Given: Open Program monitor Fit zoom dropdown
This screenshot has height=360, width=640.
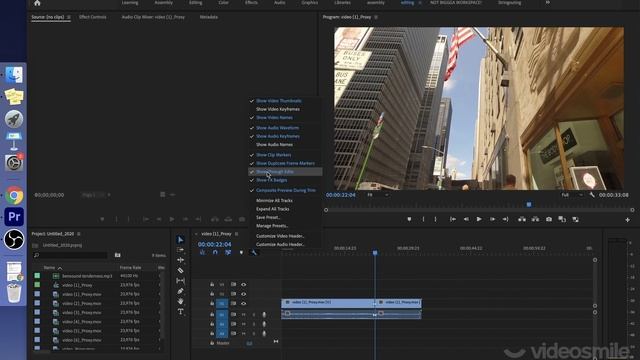Looking at the screenshot, I should [x=377, y=195].
